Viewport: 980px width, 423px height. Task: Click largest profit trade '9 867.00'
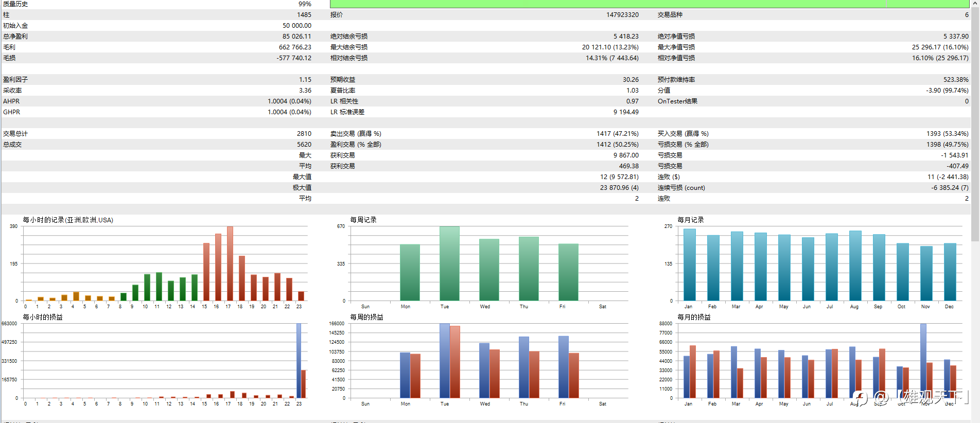(626, 155)
